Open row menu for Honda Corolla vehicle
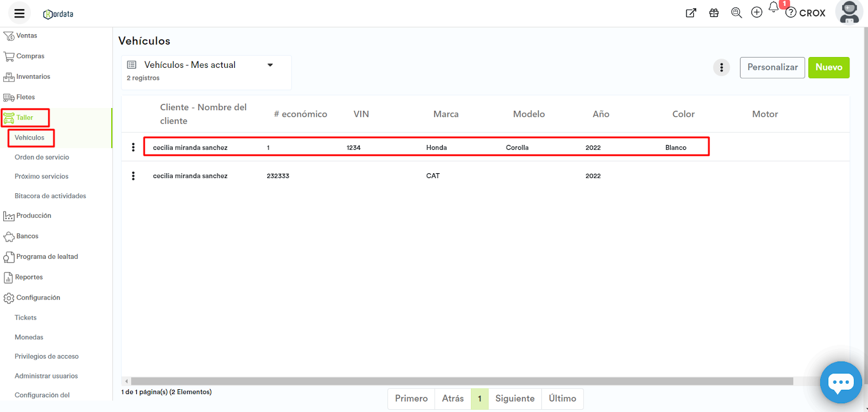 tap(133, 147)
